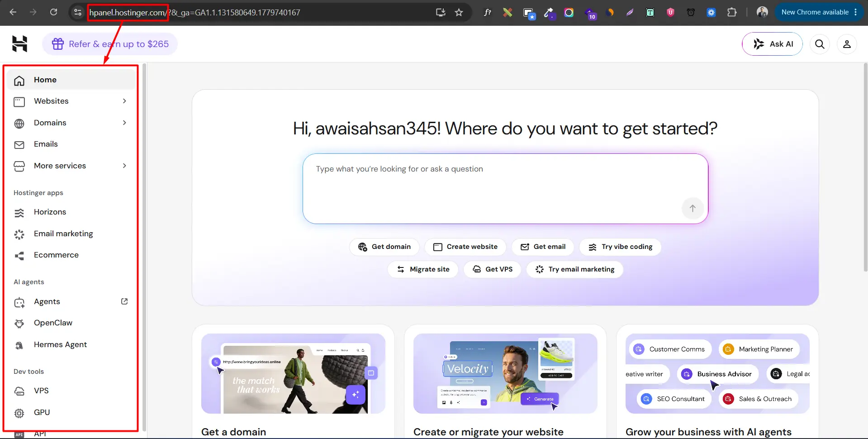868x439 pixels.
Task: Open Email marketing in sidebar
Action: [71, 234]
